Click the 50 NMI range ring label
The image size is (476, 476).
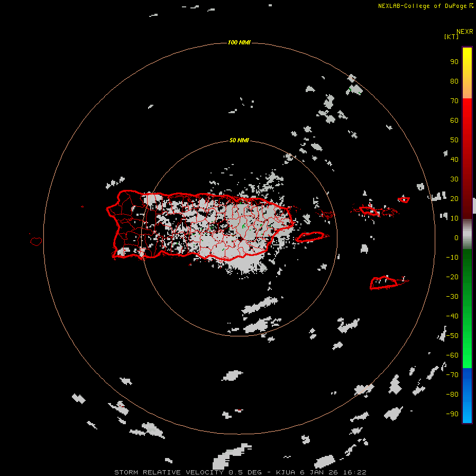(239, 140)
